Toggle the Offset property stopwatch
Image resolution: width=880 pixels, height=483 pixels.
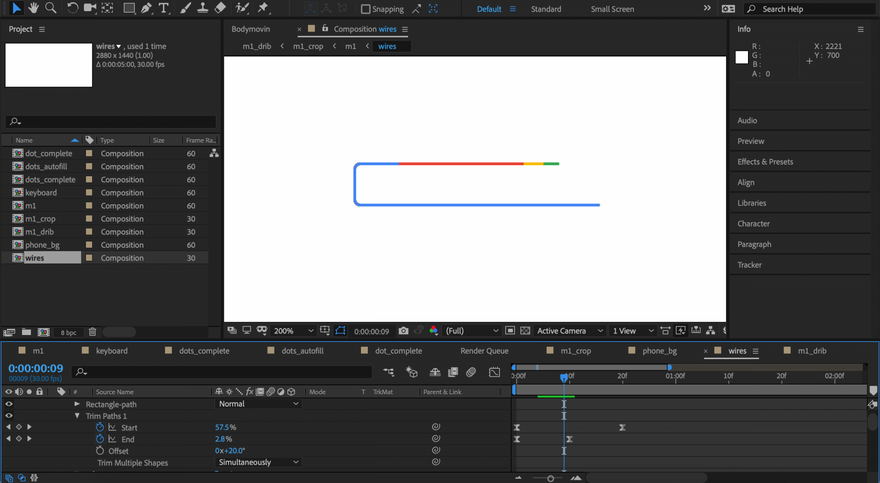100,450
